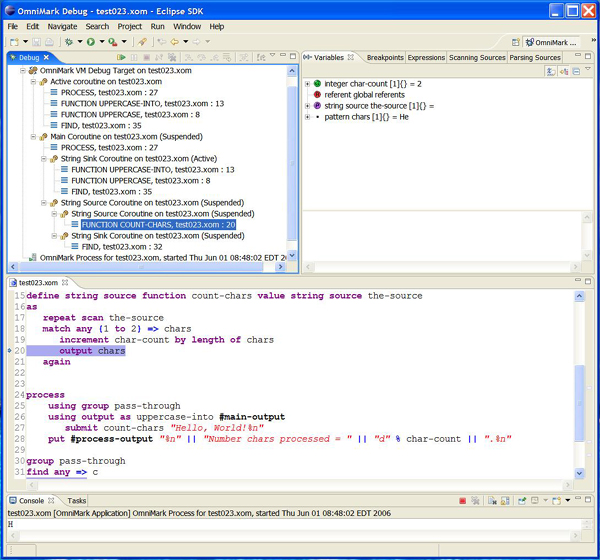This screenshot has height=560, width=600.
Task: Open the Debug view menu triangle
Action: pyautogui.click(x=272, y=55)
